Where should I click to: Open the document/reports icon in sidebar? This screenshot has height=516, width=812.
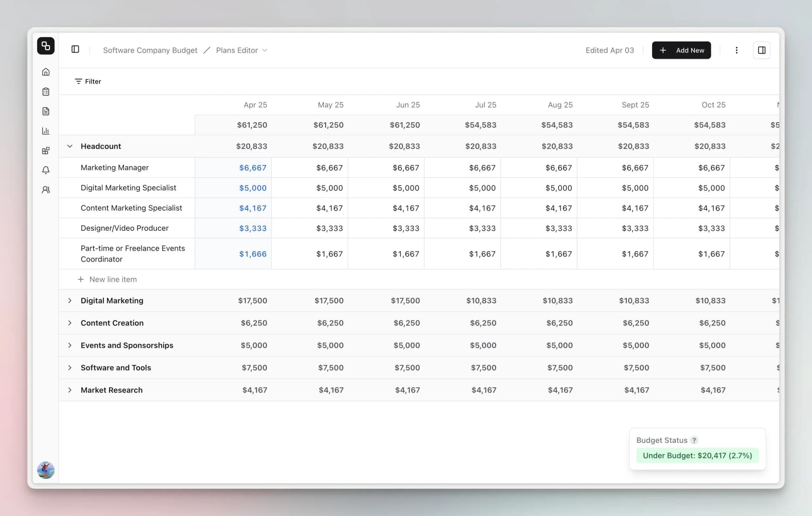[x=46, y=111]
